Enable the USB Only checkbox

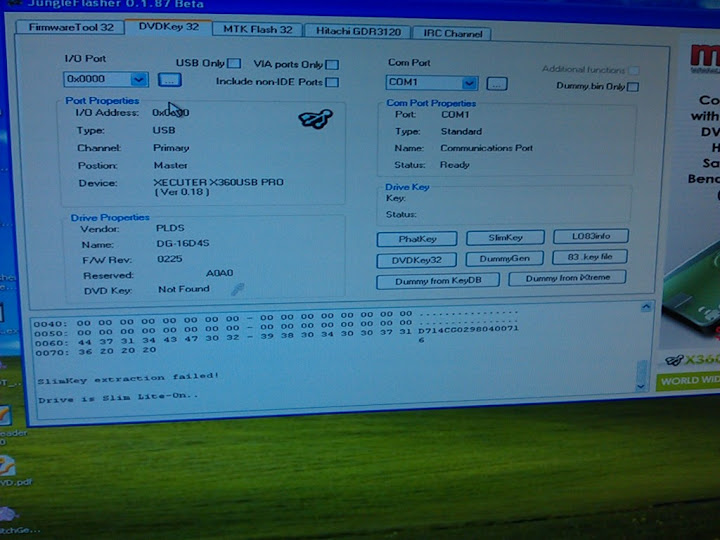[234, 63]
